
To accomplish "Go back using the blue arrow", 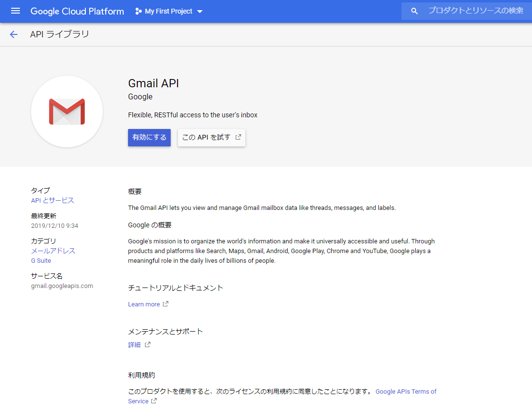I will click(x=14, y=34).
